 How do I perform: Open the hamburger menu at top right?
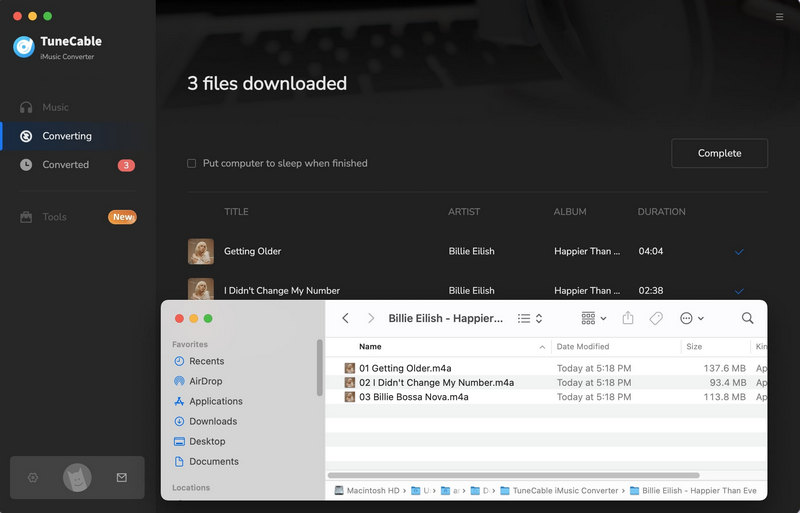tap(779, 17)
